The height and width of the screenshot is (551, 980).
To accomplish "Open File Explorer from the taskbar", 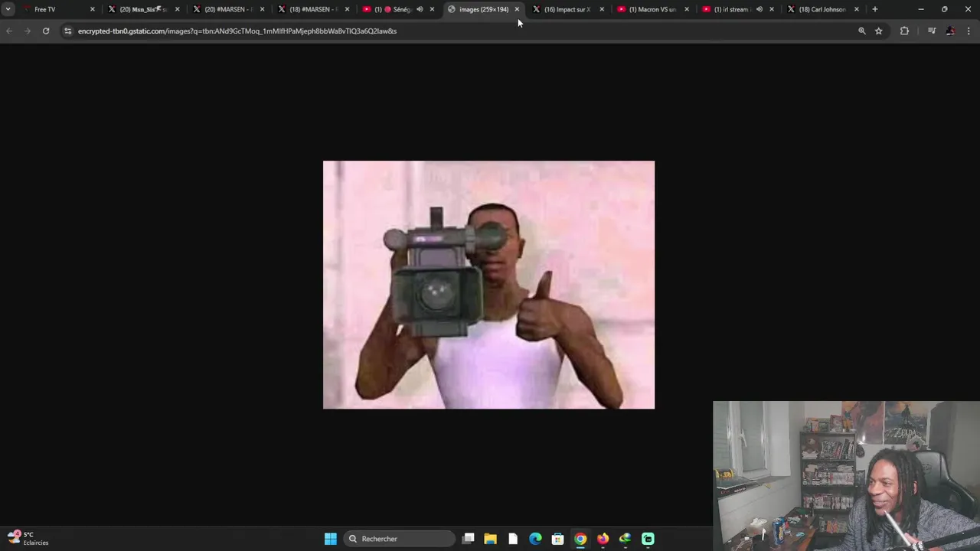I will pos(491,539).
